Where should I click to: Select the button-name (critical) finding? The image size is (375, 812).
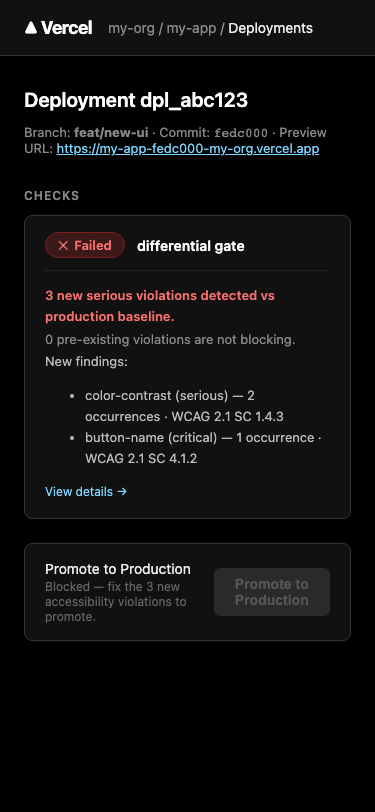click(x=204, y=448)
